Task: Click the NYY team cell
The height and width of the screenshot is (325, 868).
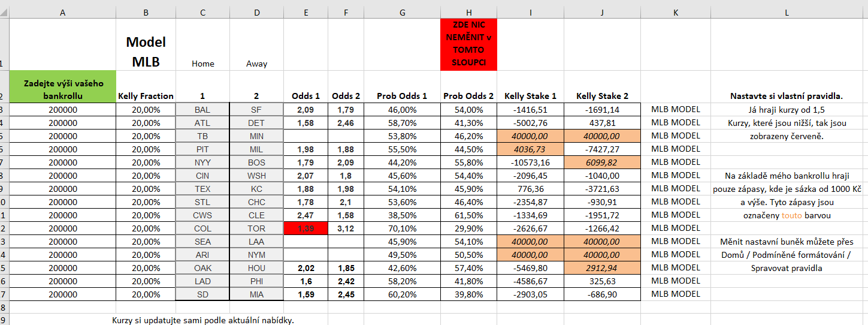Action: pos(202,162)
